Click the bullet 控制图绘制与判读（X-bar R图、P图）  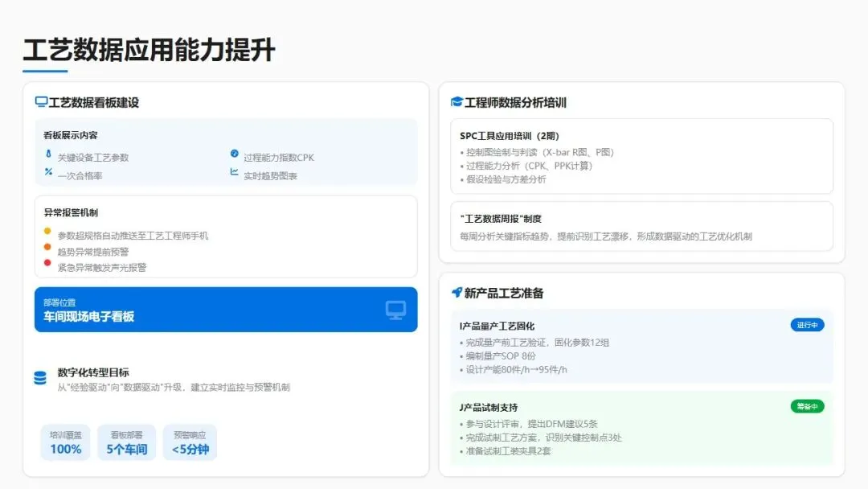click(537, 152)
